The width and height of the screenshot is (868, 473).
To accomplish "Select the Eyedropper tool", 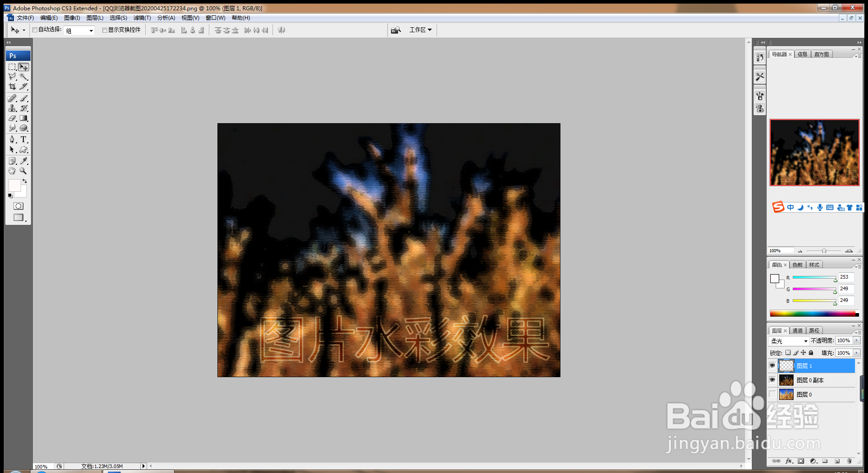I will [x=24, y=161].
